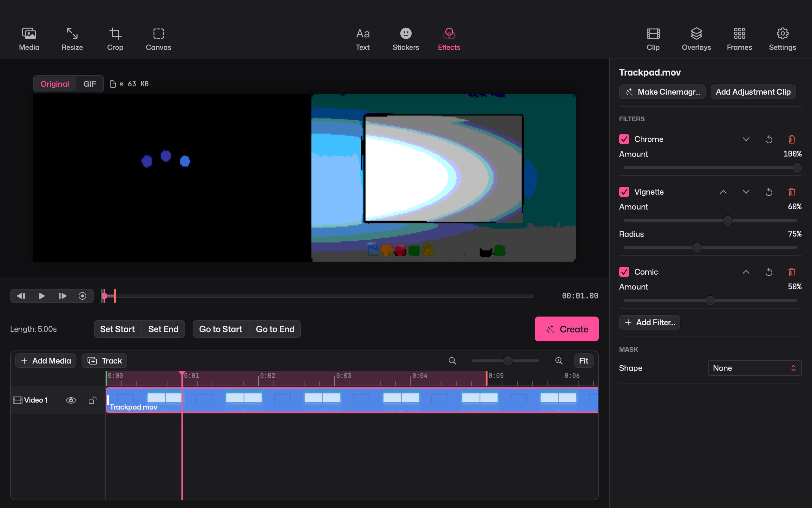Click the Create button
812x508 pixels.
point(566,329)
